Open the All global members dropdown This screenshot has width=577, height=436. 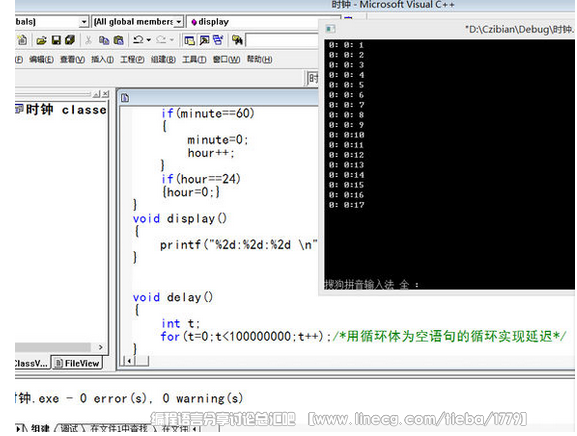click(x=138, y=22)
